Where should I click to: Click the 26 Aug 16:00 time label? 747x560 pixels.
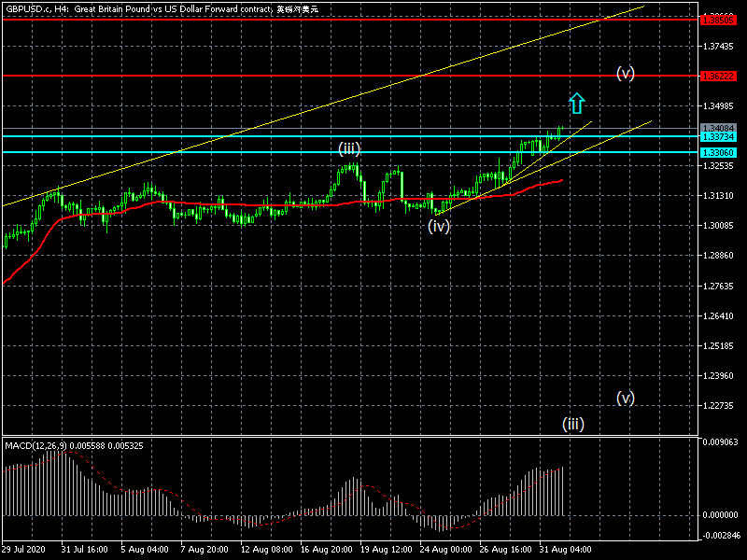505,550
